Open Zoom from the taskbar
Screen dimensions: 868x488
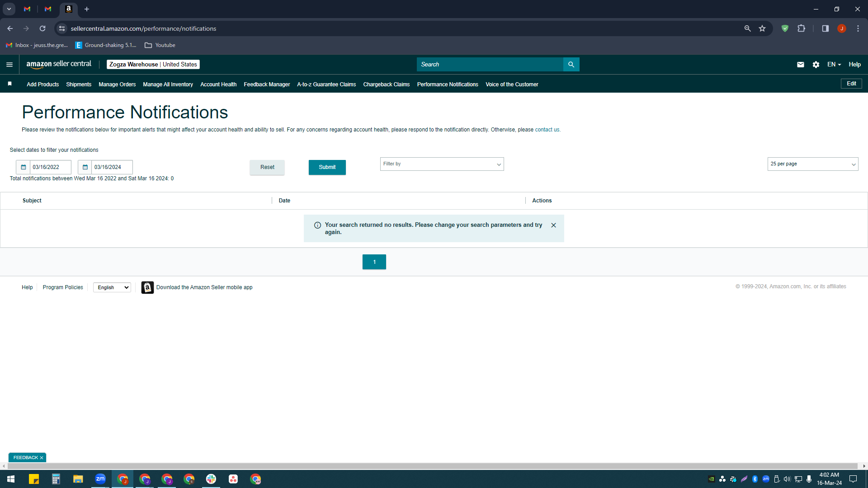pos(100,479)
